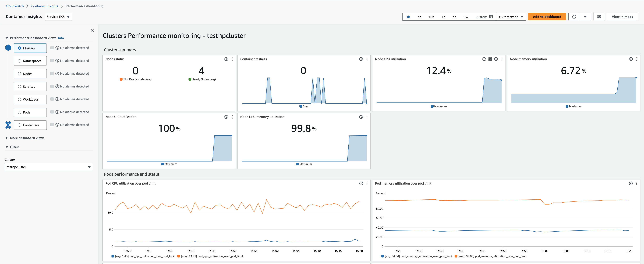Close the left sidebar panel
The height and width of the screenshot is (264, 644).
(x=92, y=30)
